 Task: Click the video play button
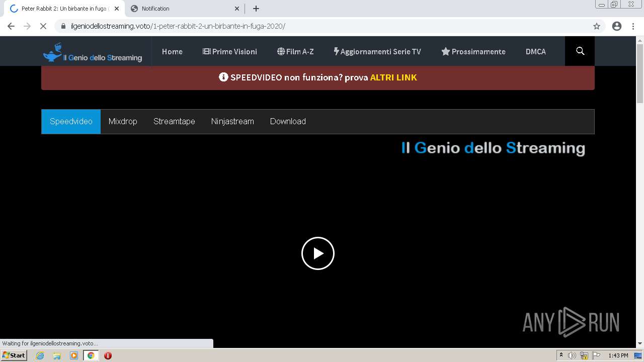pos(318,253)
